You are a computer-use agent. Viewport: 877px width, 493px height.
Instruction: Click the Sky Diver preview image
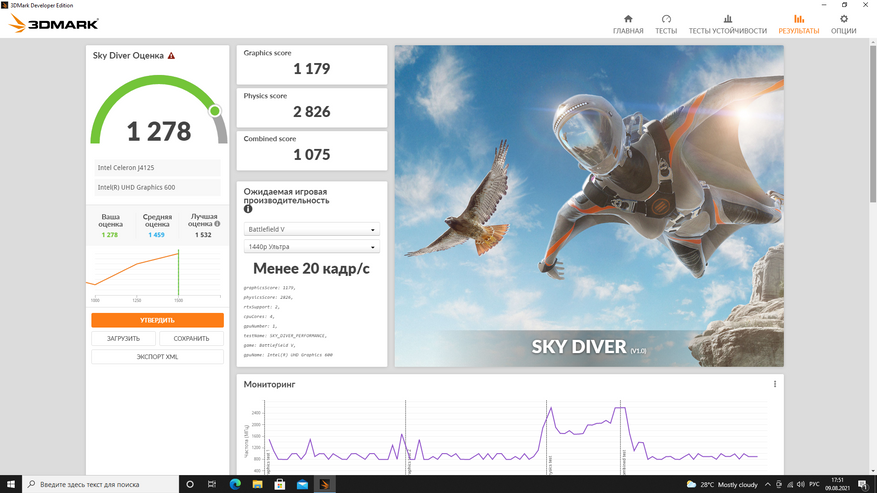pyautogui.click(x=589, y=206)
